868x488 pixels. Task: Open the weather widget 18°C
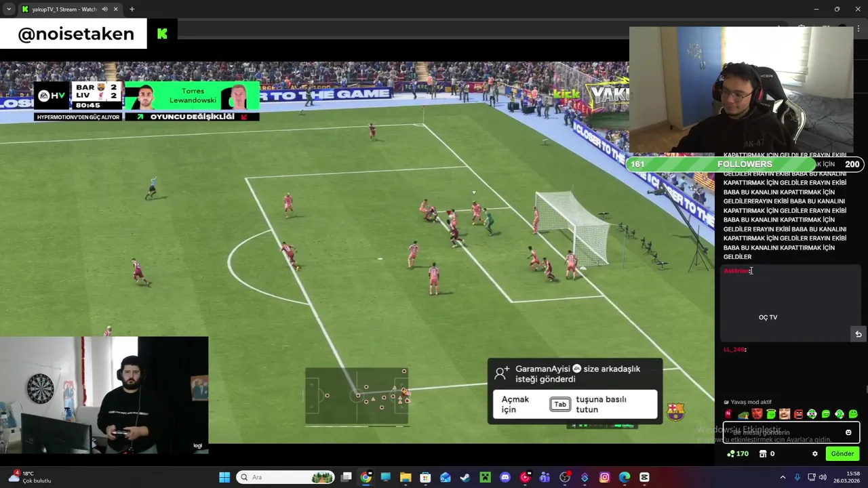point(30,477)
